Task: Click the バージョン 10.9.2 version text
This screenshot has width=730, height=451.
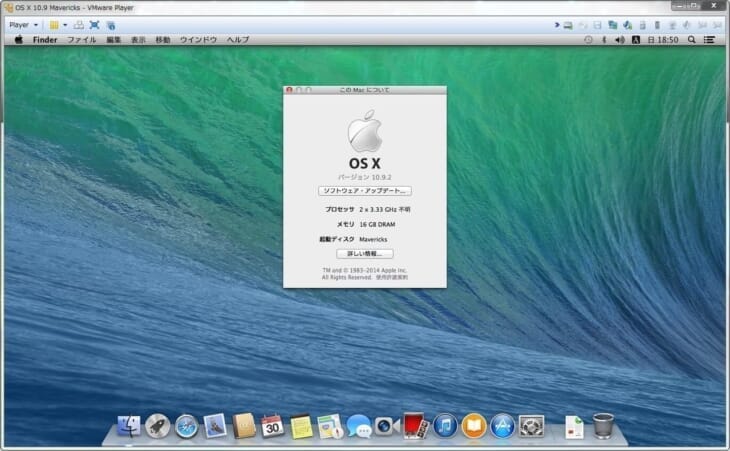Action: tap(365, 177)
